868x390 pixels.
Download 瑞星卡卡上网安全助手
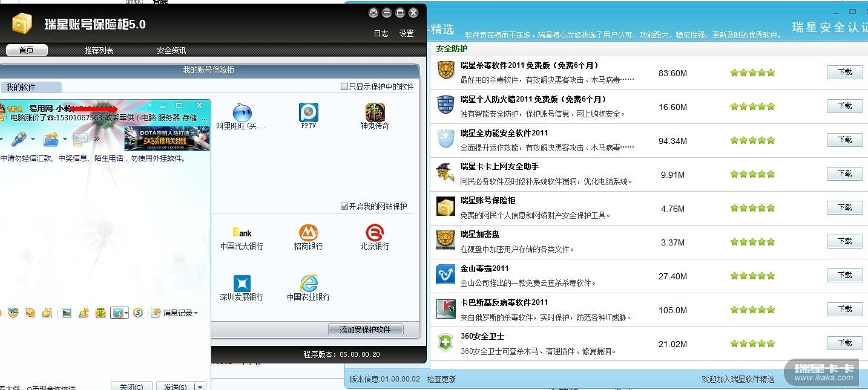coord(845,174)
